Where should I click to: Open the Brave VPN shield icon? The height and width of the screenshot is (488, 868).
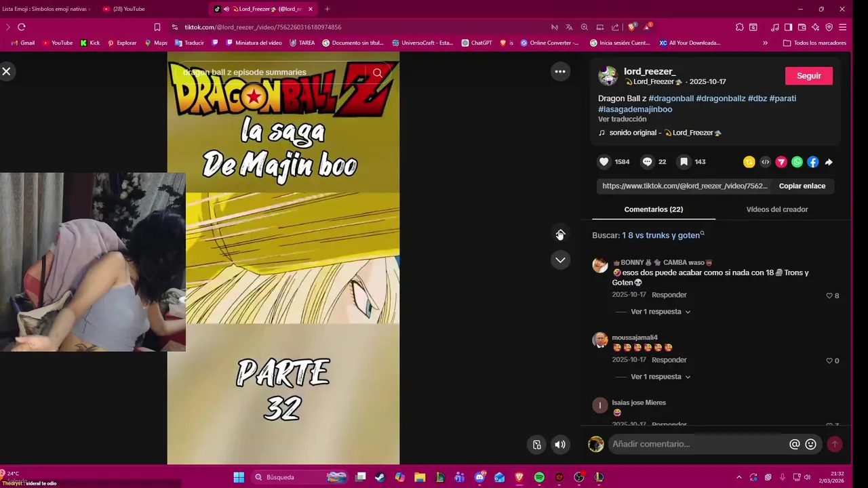pyautogui.click(x=829, y=27)
